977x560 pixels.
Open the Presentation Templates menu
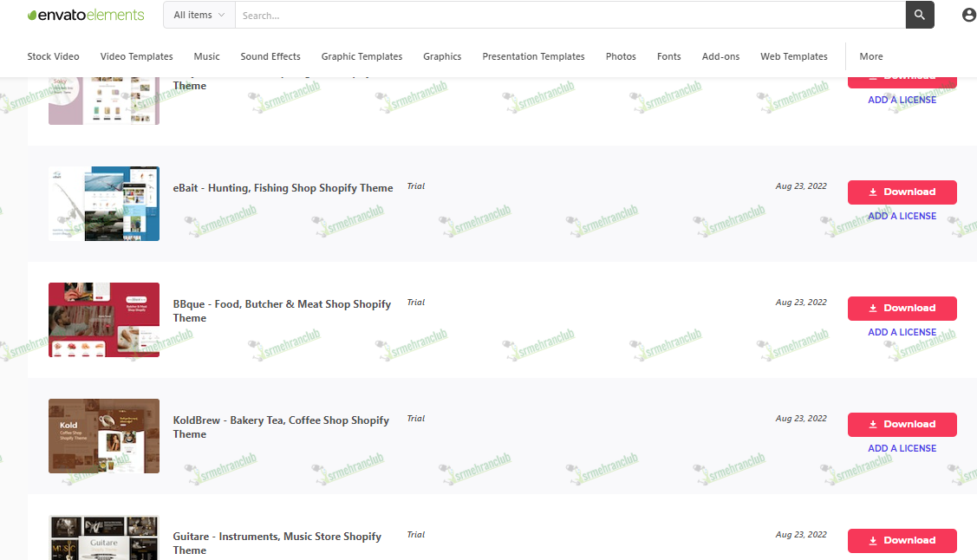coord(533,56)
